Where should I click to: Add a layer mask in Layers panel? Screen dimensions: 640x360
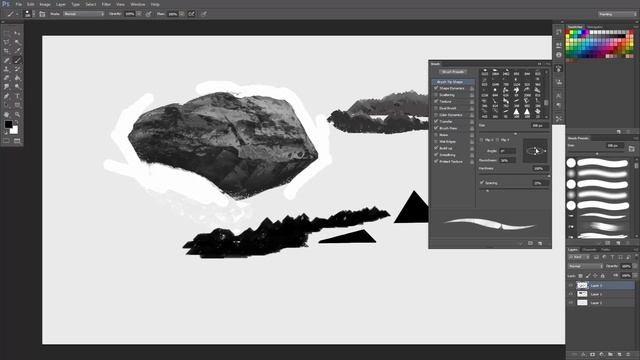(x=592, y=355)
